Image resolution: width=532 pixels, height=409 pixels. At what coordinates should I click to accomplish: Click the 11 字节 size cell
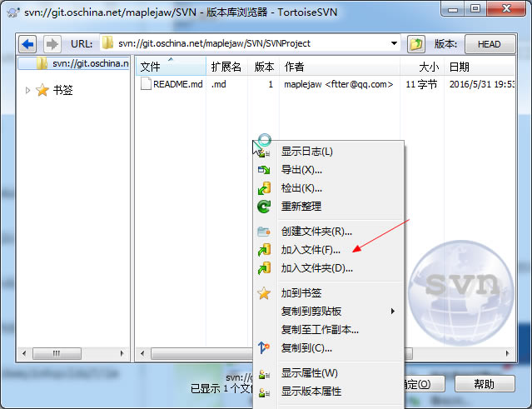(x=421, y=84)
